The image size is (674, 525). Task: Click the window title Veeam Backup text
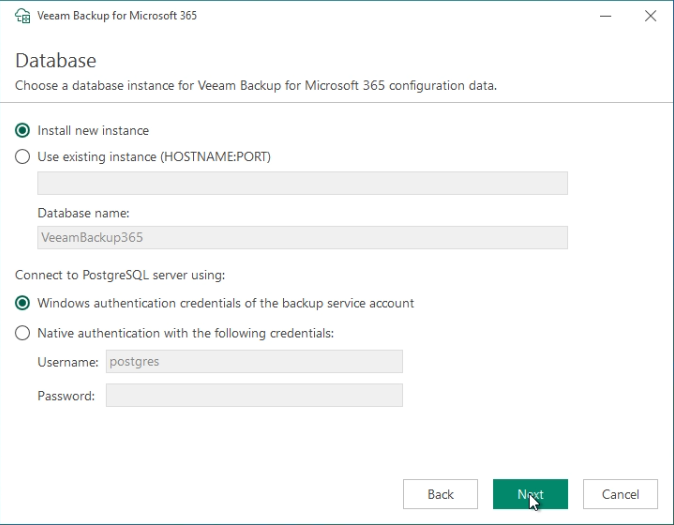(x=117, y=16)
